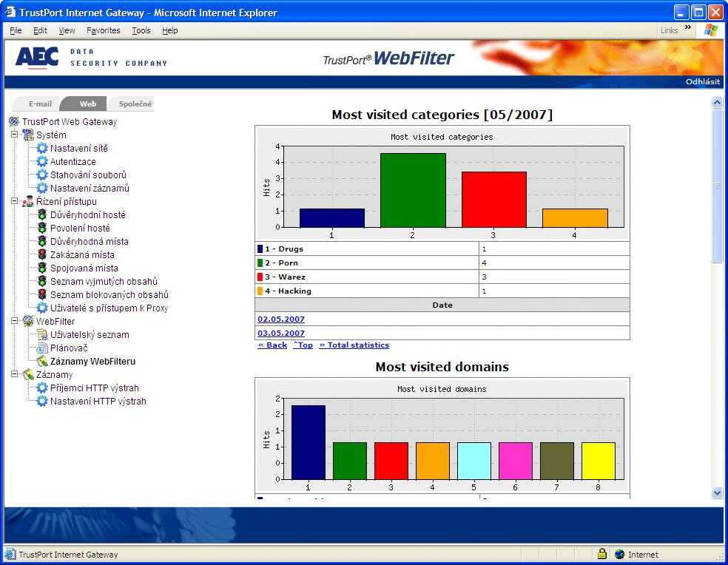Click the Back link below the table
This screenshot has height=565, width=728.
click(x=272, y=345)
